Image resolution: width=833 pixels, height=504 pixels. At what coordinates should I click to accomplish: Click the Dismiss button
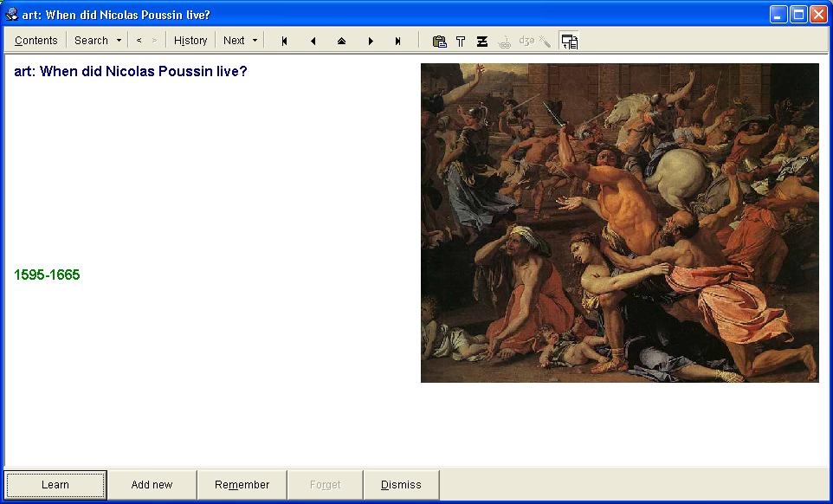click(401, 485)
